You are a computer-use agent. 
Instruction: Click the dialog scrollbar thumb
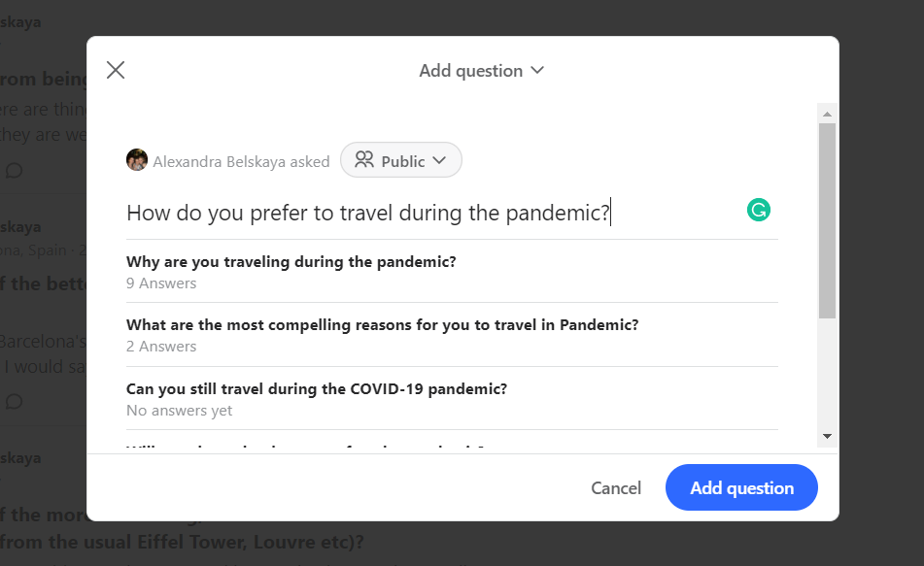pyautogui.click(x=827, y=220)
